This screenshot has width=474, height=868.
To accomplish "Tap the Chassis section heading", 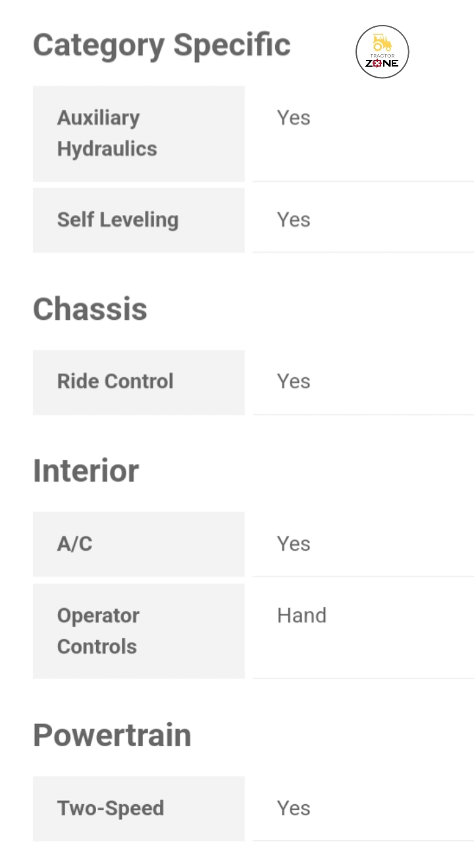I will 90,309.
